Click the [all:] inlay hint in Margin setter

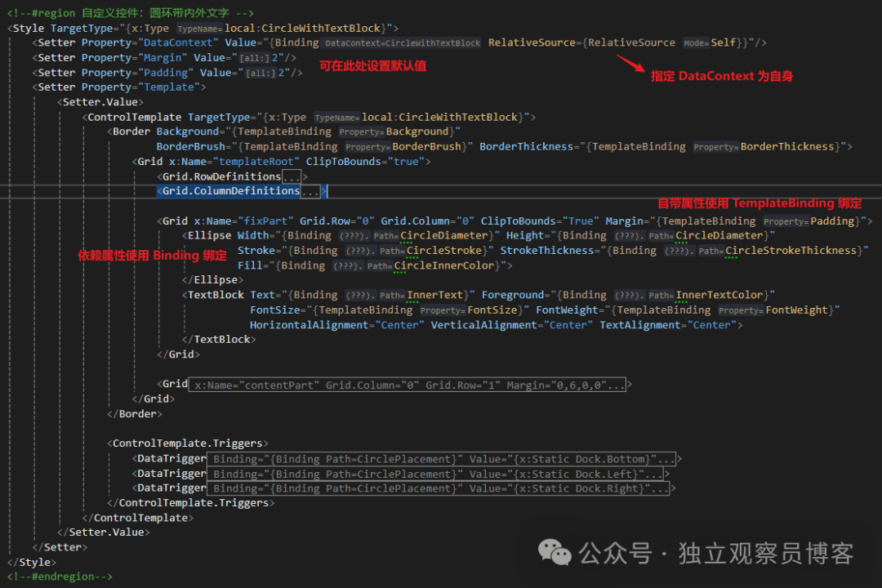[x=255, y=58]
